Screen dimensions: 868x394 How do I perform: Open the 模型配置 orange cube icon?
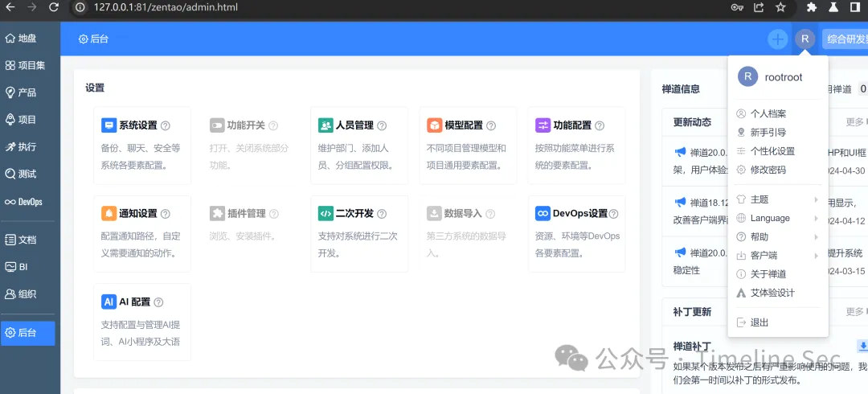[x=434, y=125]
